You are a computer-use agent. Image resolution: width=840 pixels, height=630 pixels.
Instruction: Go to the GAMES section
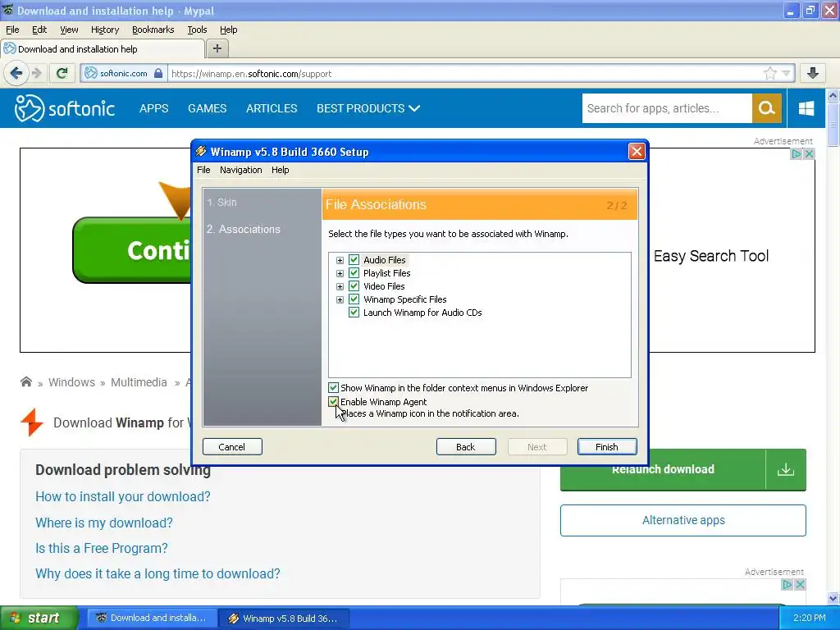207,108
